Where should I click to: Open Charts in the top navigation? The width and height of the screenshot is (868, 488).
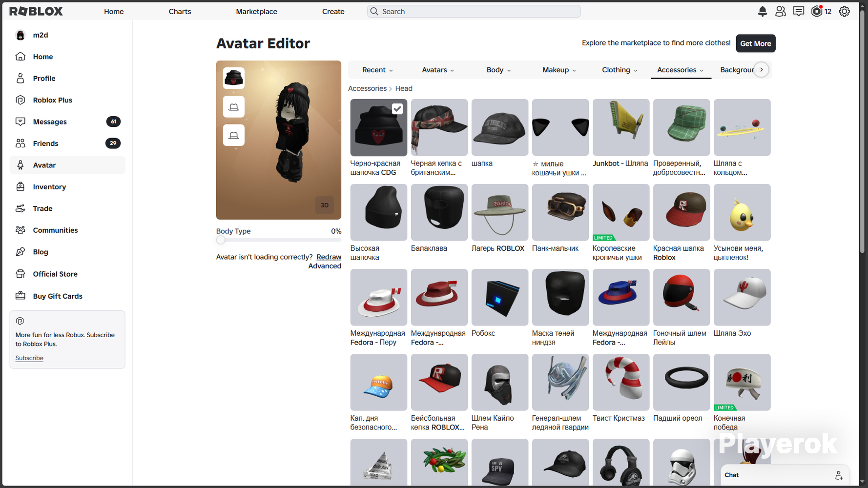click(180, 11)
